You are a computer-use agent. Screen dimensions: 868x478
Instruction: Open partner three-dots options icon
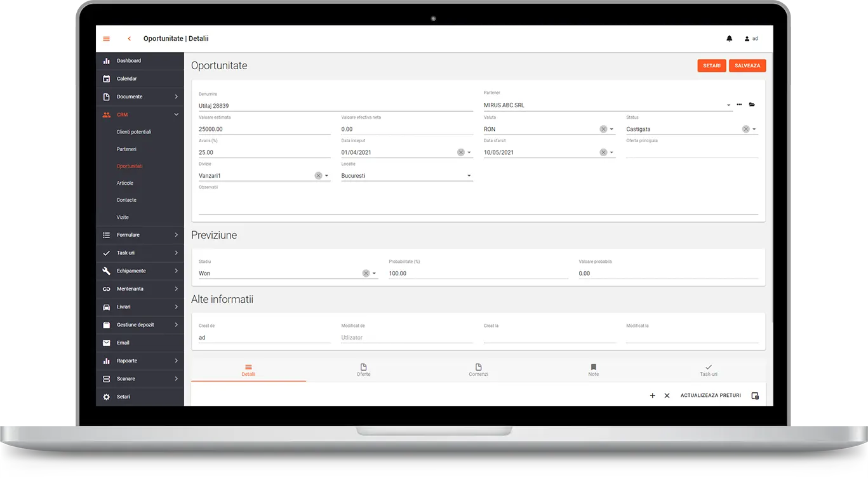[739, 105]
